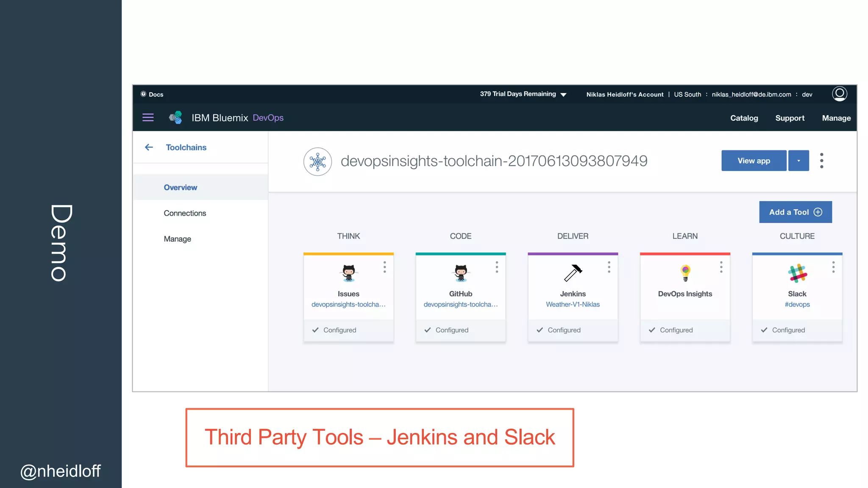
Task: Open the hamburger navigation menu
Action: pos(148,117)
